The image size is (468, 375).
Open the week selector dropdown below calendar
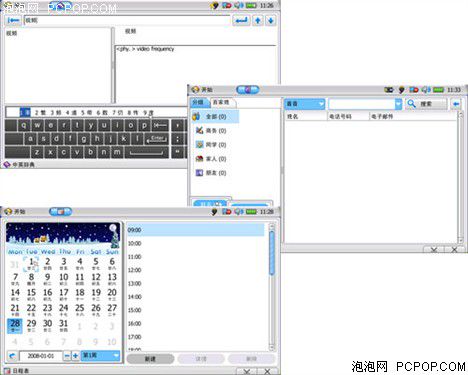pos(100,356)
